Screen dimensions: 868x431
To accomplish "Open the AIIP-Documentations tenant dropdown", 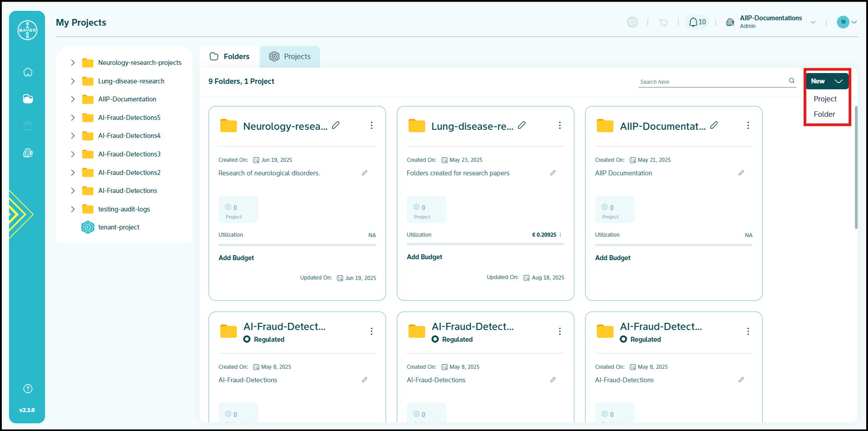I will pos(813,22).
